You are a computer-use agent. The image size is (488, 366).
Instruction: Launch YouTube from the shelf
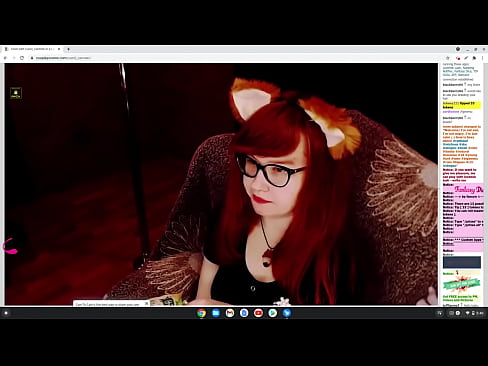coord(258,313)
